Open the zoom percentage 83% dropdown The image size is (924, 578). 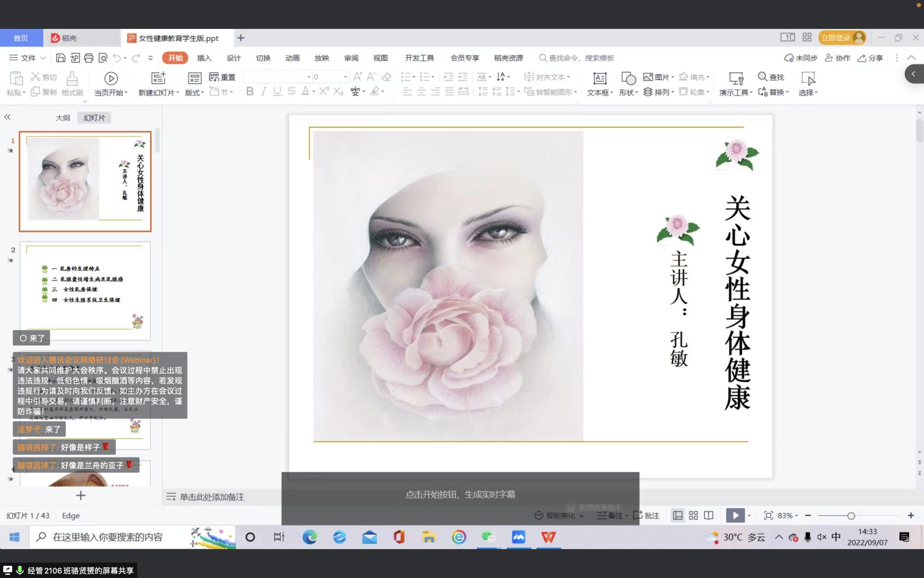coord(788,515)
